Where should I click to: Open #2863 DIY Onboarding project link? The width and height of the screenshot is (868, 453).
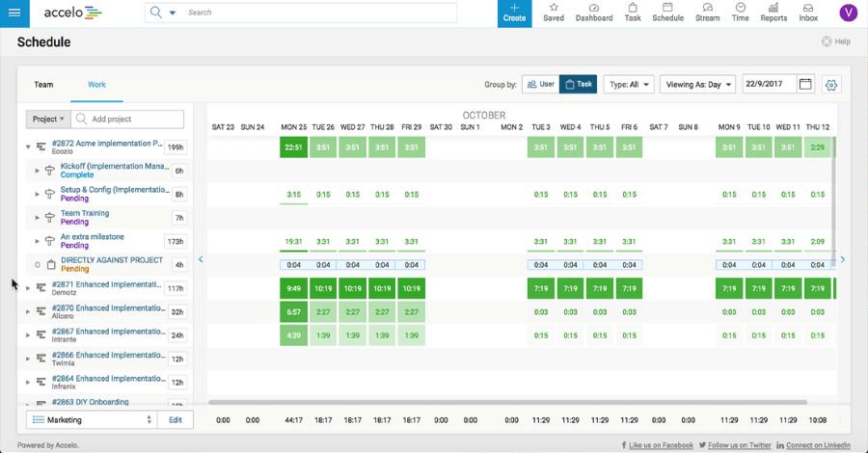pyautogui.click(x=91, y=402)
